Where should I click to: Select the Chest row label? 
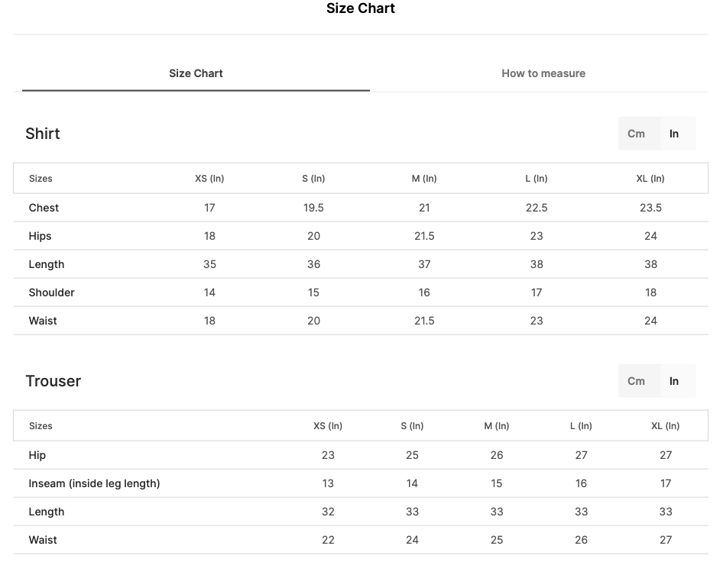point(44,208)
